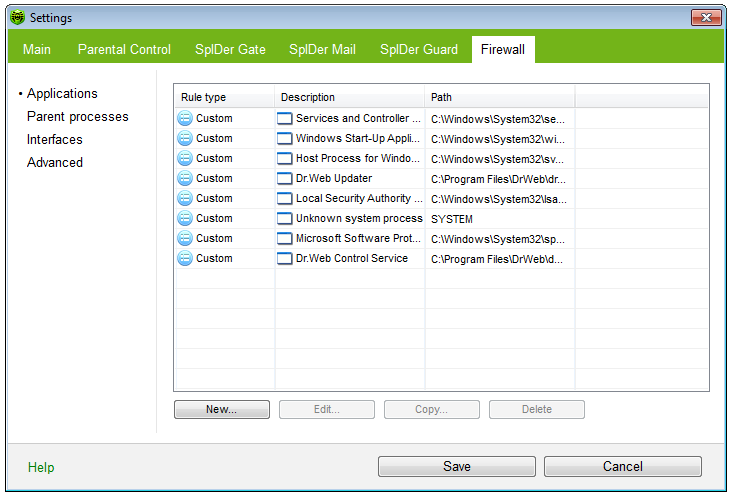Click the Dr.Web spider icon in title bar

click(17, 18)
